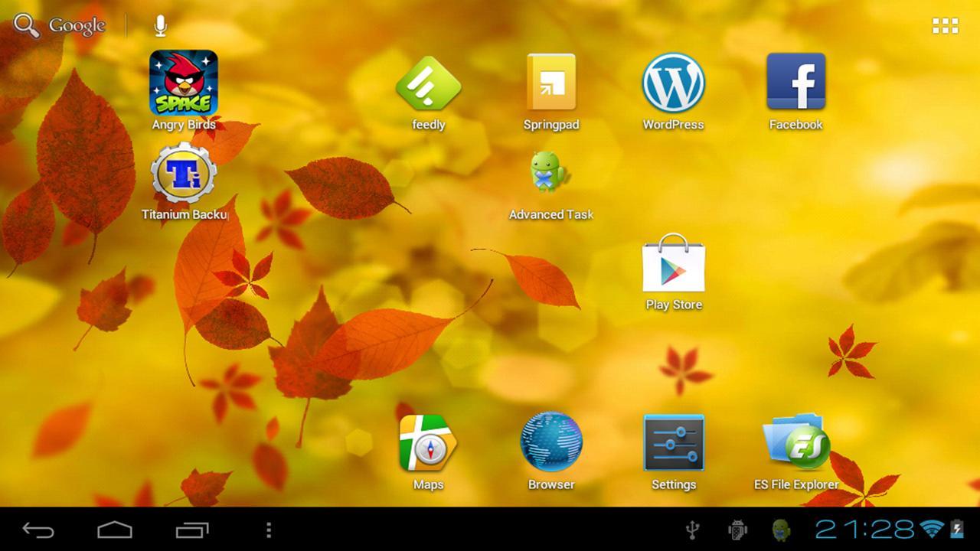The width and height of the screenshot is (980, 551).
Task: Open the Recent apps button
Action: point(192,530)
